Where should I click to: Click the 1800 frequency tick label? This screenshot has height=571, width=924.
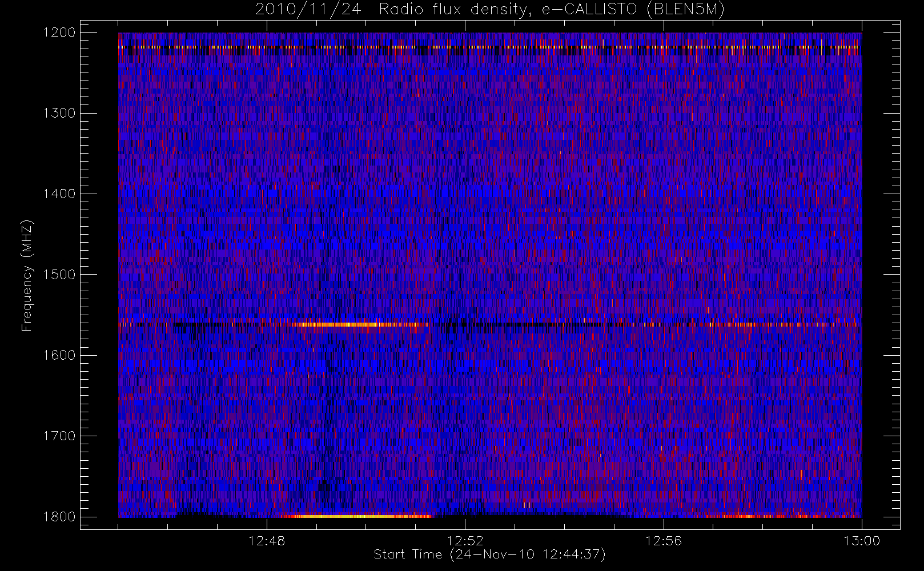59,517
